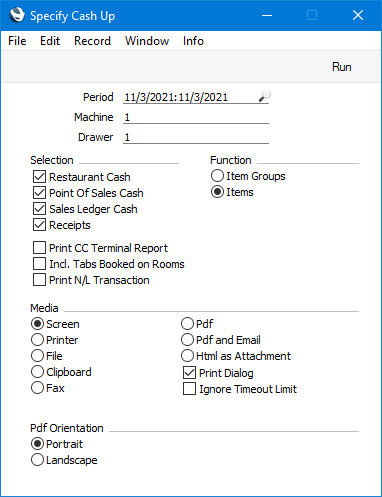Viewport: 382px width, 497px height.
Task: Click the application logo icon in title bar
Action: click(x=17, y=15)
